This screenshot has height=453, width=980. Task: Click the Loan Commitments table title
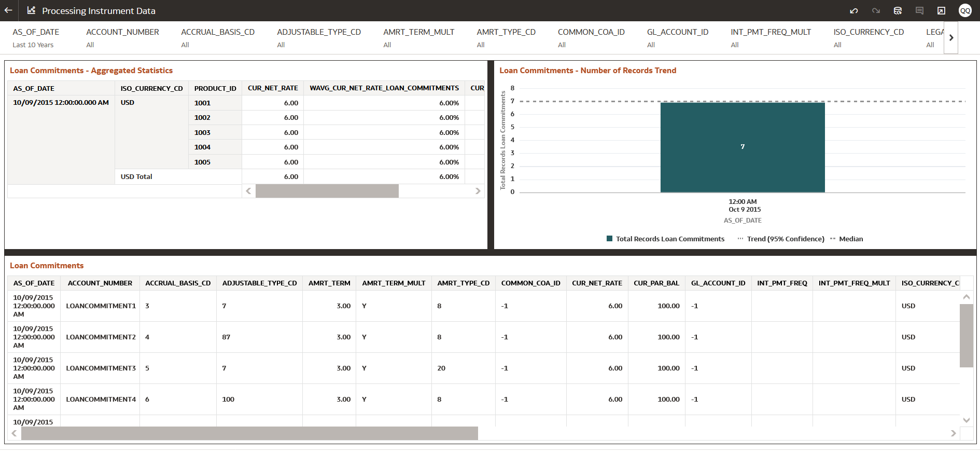47,266
